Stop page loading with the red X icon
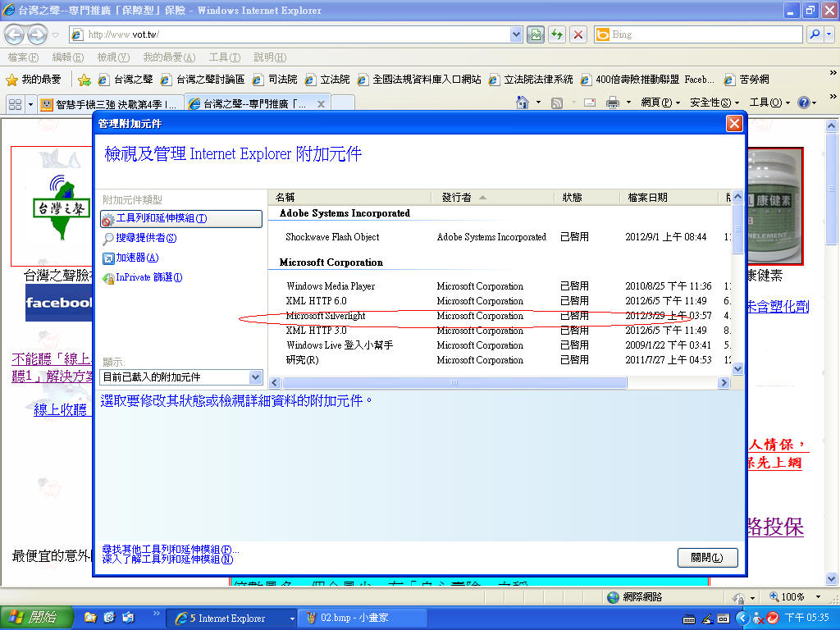Viewport: 840px width, 630px height. point(578,34)
